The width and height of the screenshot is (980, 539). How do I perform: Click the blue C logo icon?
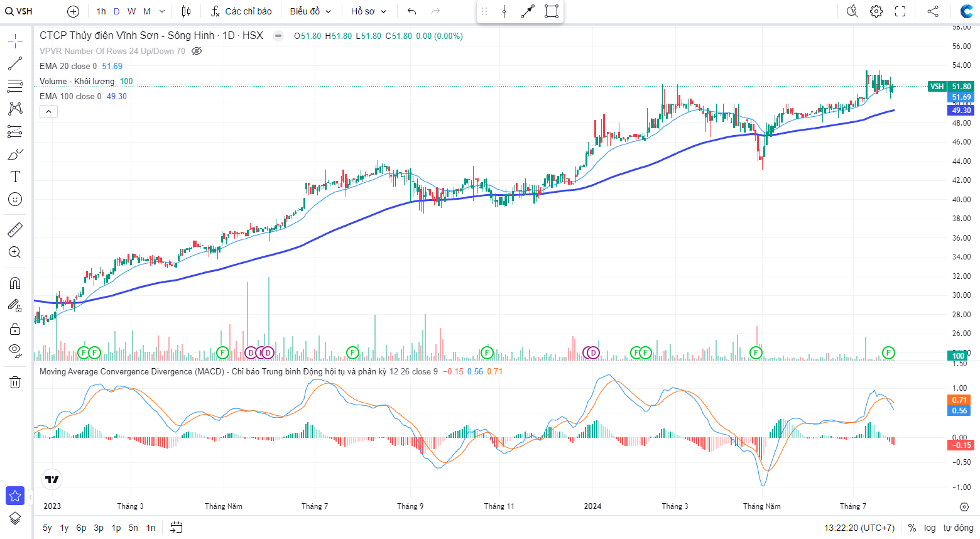pos(966,11)
